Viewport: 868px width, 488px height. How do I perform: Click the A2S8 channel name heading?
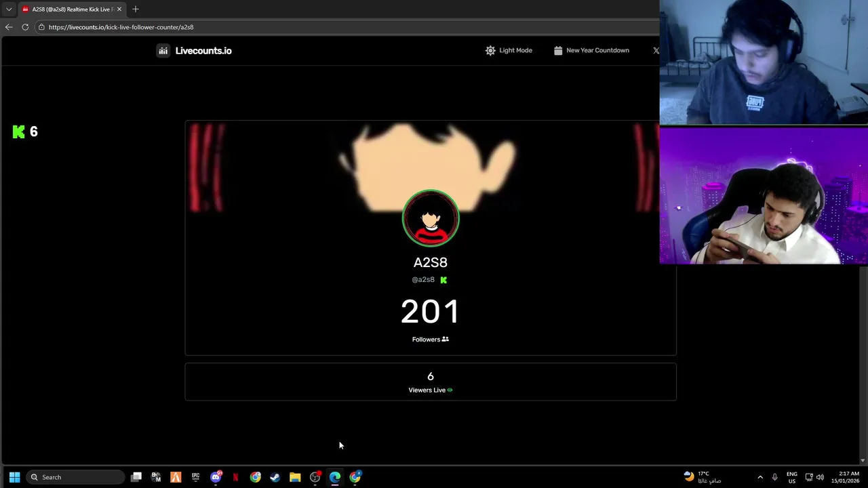[x=431, y=262]
